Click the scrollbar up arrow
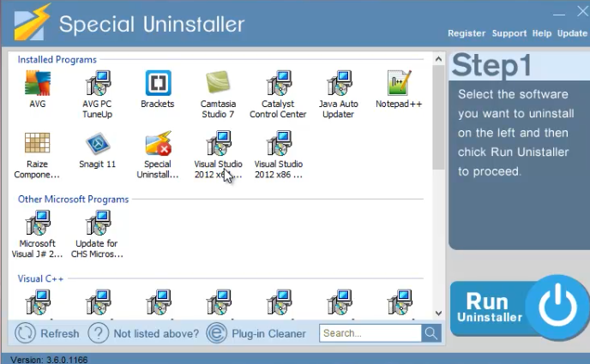Viewport: 590px width, 364px height. point(438,59)
